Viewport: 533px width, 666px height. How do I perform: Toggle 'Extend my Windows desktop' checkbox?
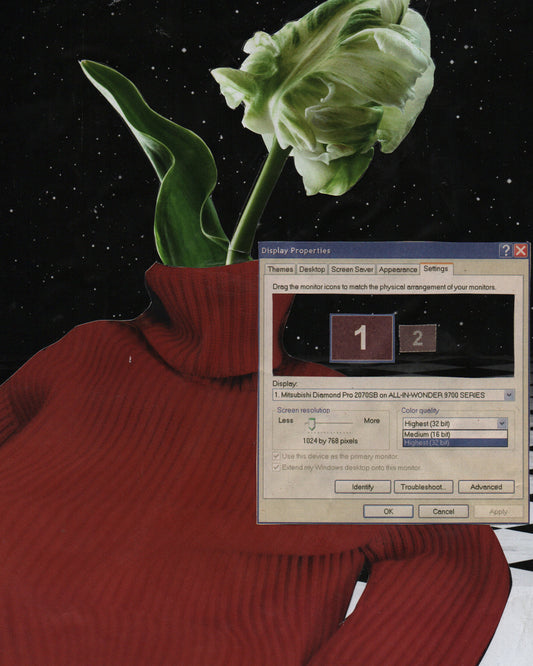(x=276, y=467)
